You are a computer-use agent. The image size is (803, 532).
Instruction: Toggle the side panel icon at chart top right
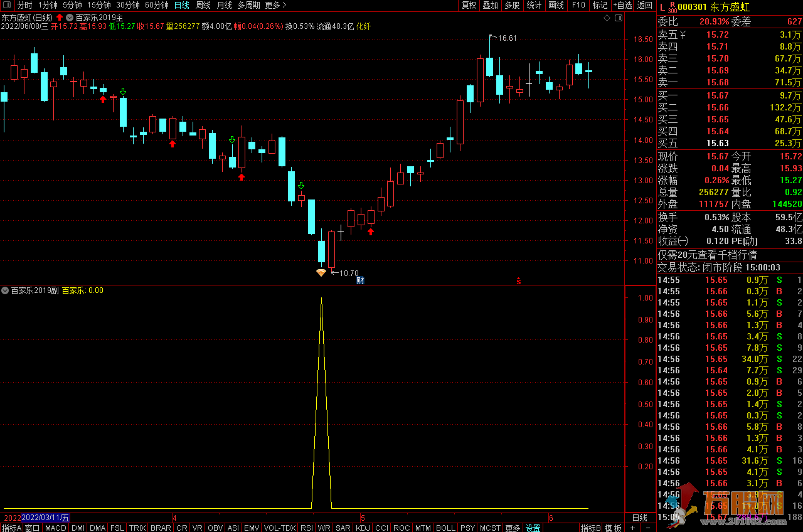[619, 19]
